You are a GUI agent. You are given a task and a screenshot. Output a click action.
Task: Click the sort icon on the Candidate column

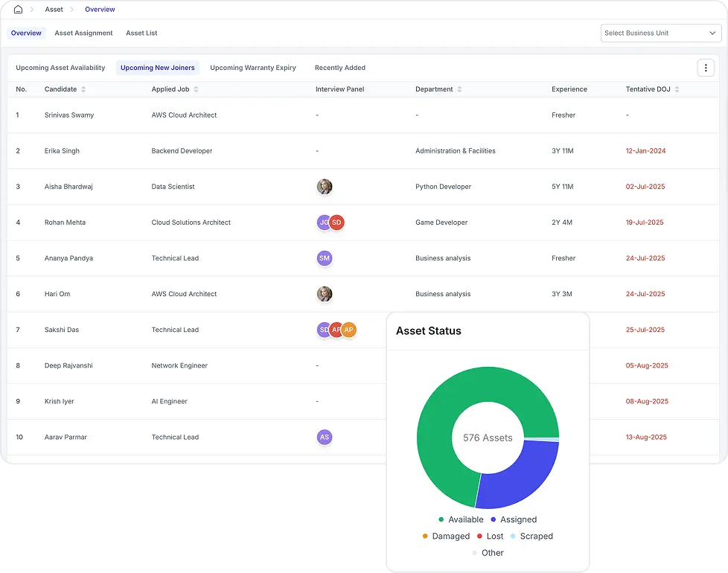tap(83, 89)
